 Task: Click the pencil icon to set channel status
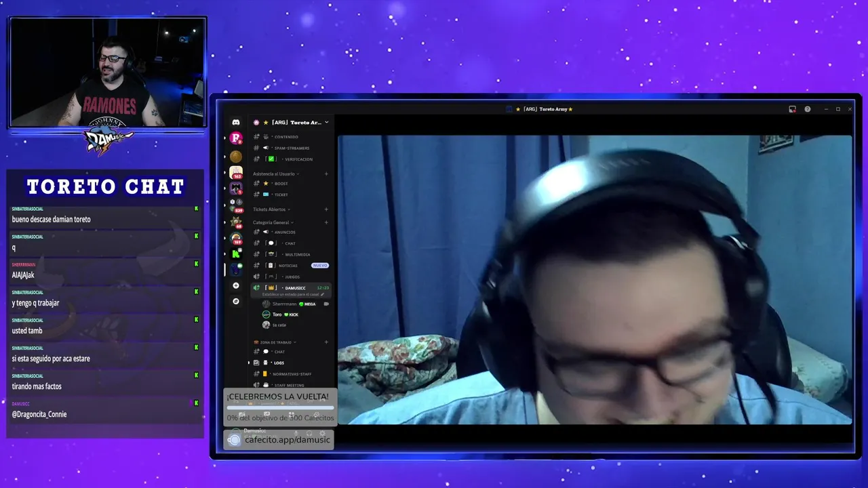click(322, 295)
